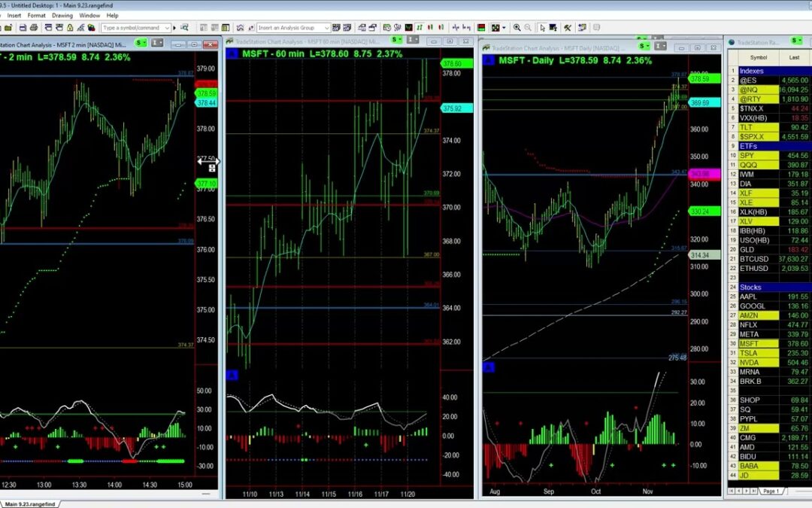
Task: Click the symbol lookup icon after command box
Action: tap(184, 28)
